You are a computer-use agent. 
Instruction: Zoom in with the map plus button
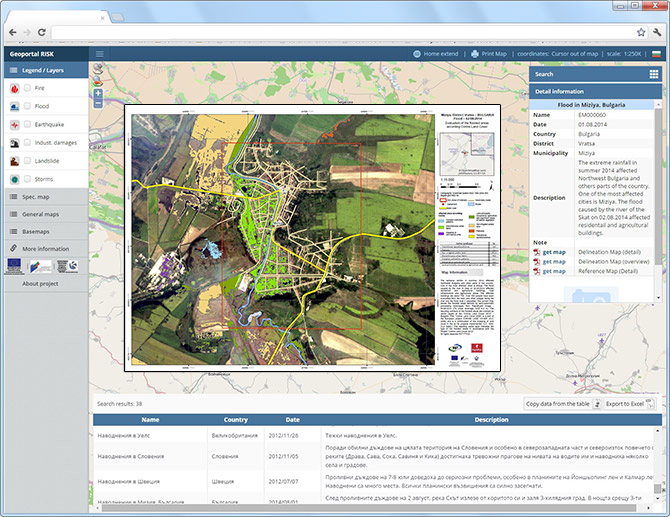coord(98,93)
